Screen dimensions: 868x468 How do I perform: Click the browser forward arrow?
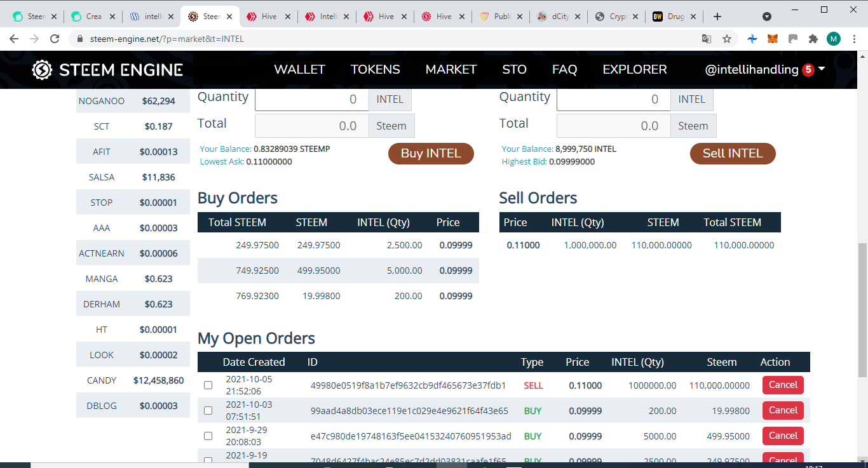point(34,39)
